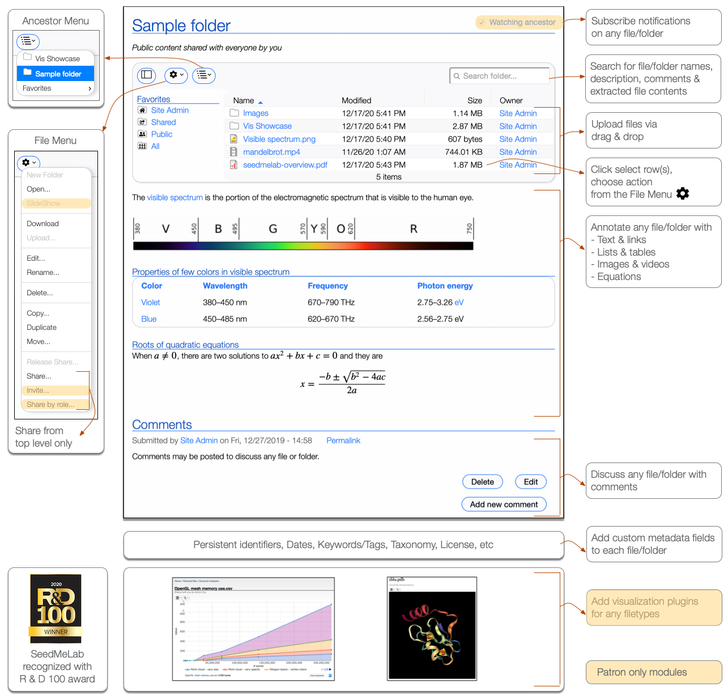Image resolution: width=728 pixels, height=700 pixels.
Task: Click the Images folder icon
Action: pos(235,113)
